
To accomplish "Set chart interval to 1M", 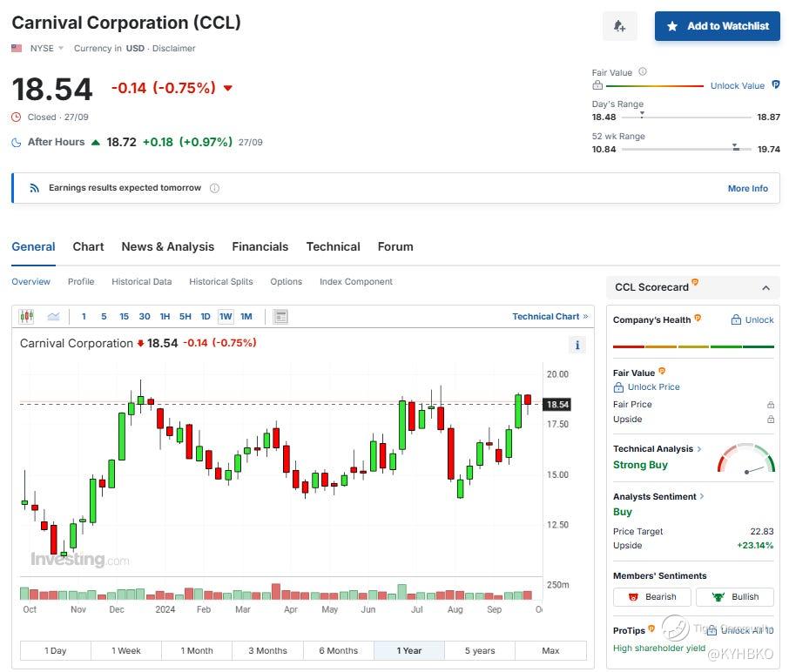I will click(246, 316).
